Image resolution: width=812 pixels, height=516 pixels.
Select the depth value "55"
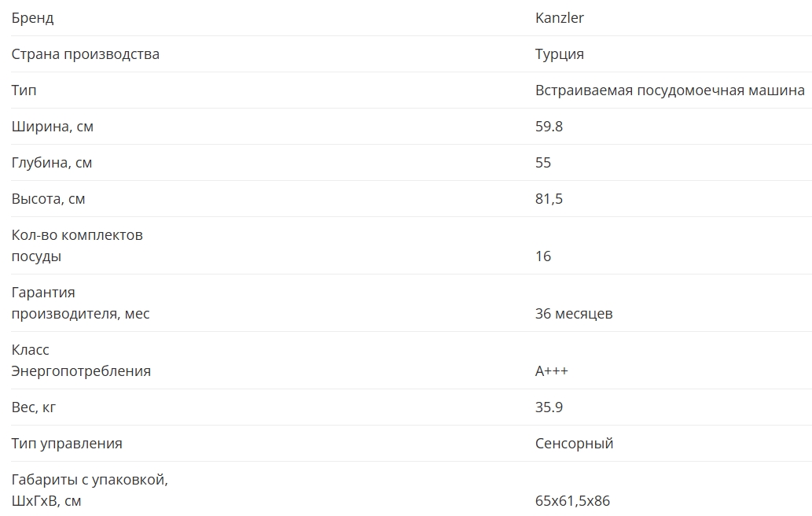click(x=543, y=163)
